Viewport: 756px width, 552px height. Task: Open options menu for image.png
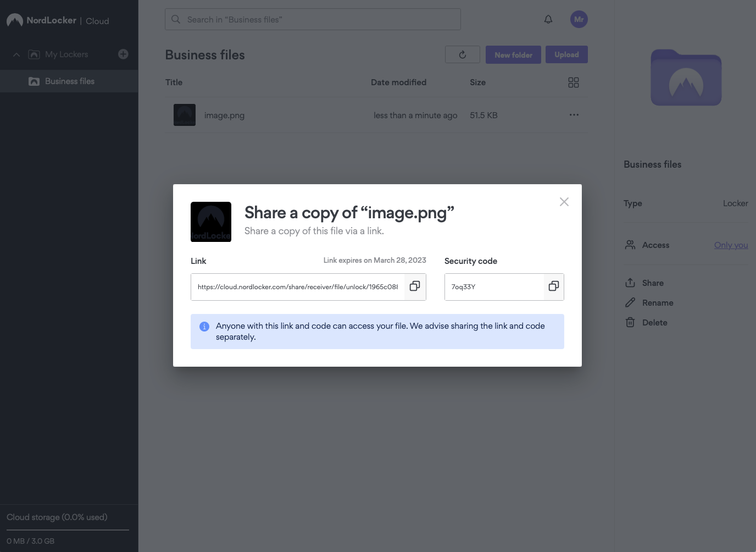tap(574, 115)
